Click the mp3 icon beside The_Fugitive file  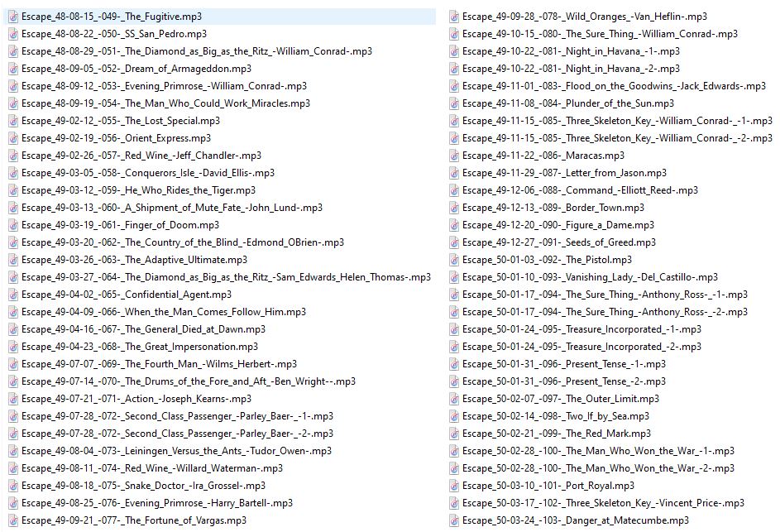click(x=13, y=17)
